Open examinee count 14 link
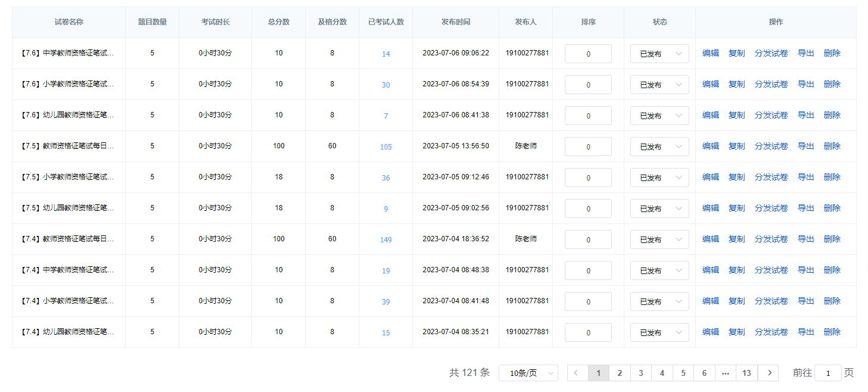Viewport: 868px width, 392px height. (386, 54)
